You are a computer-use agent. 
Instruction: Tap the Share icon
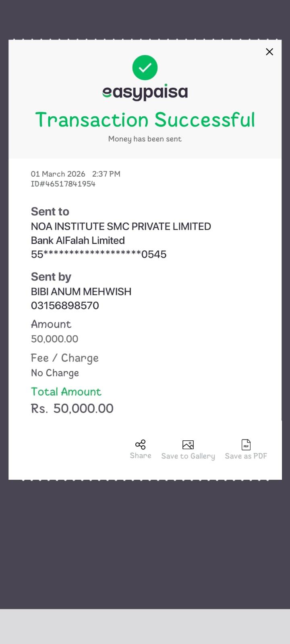[x=141, y=444]
